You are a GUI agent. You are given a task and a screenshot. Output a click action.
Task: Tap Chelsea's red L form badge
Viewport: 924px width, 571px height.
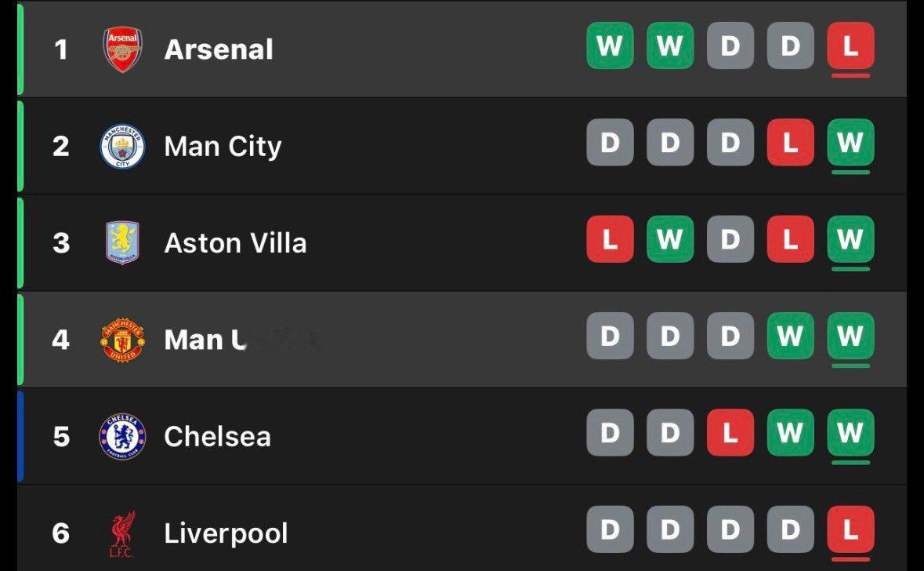pyautogui.click(x=730, y=433)
